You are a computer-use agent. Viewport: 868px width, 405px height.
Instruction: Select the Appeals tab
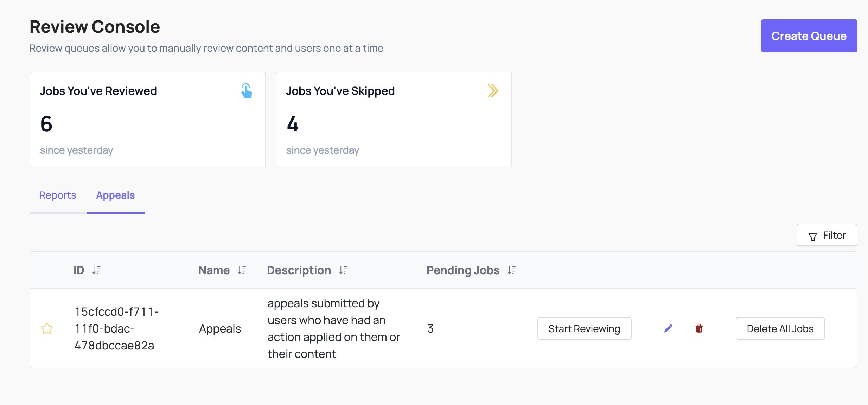(115, 195)
